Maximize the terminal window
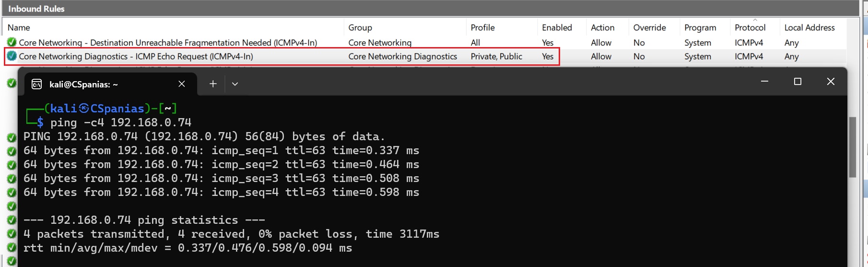Screen dimensions: 868x267 [798, 82]
